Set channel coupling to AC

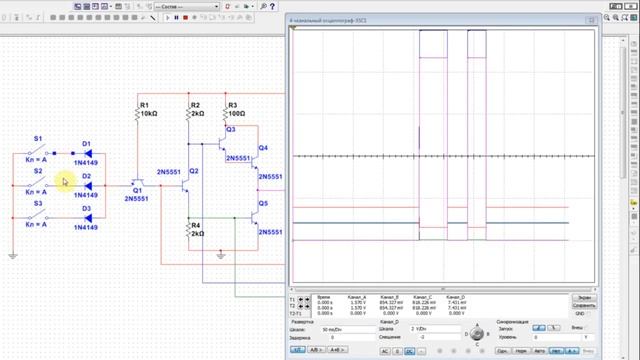click(x=385, y=351)
